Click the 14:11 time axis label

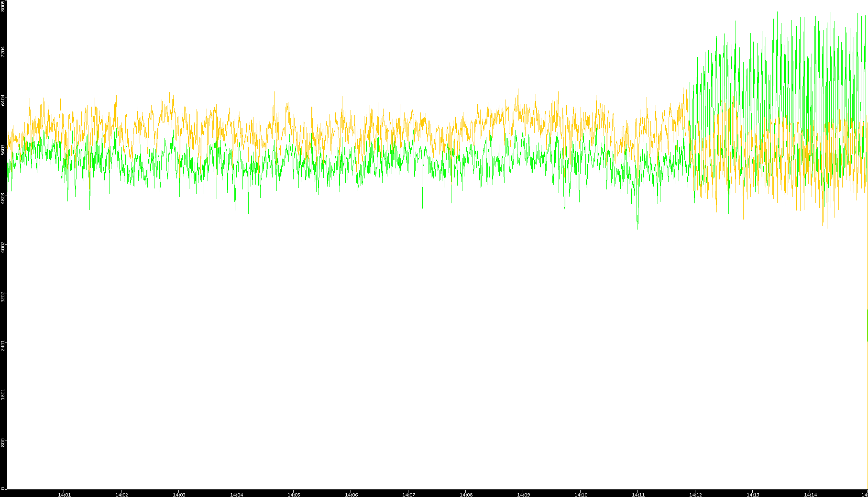pyautogui.click(x=638, y=495)
